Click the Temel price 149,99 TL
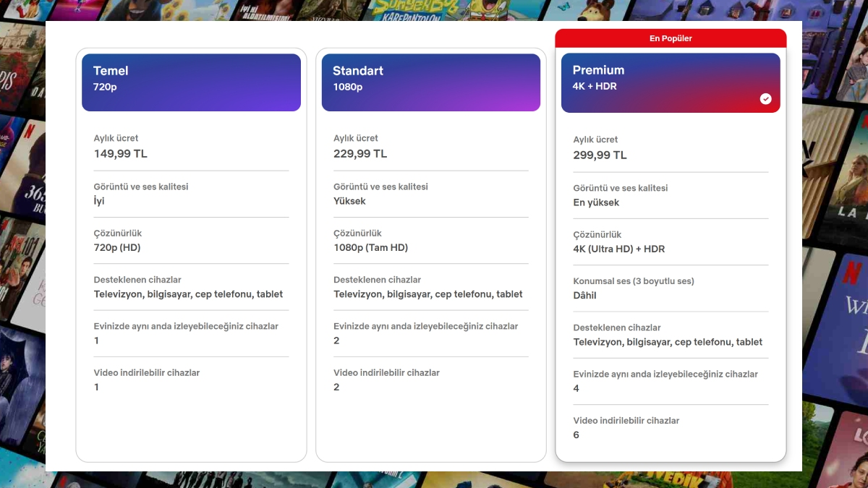868x488 pixels. [120, 153]
